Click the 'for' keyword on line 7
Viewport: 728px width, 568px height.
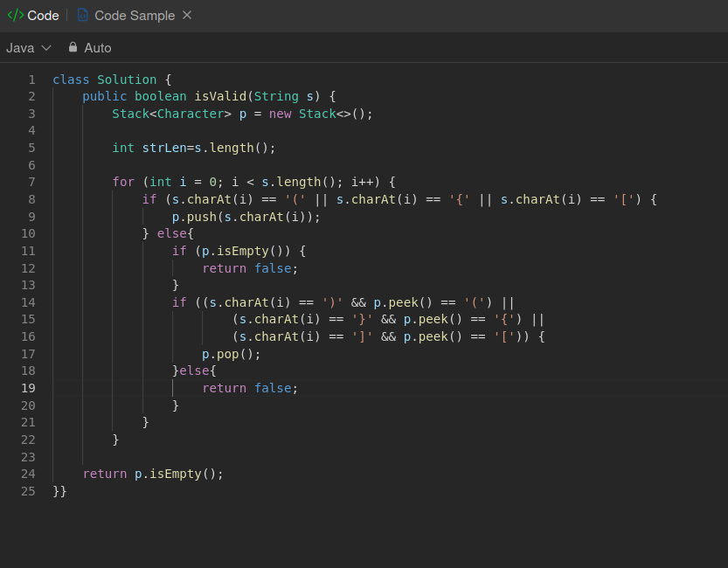pos(123,182)
